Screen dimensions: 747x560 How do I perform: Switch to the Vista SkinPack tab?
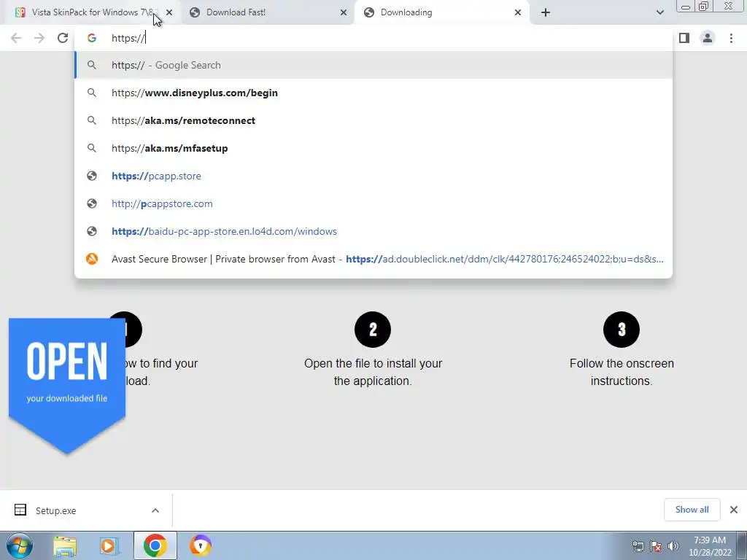[93, 12]
